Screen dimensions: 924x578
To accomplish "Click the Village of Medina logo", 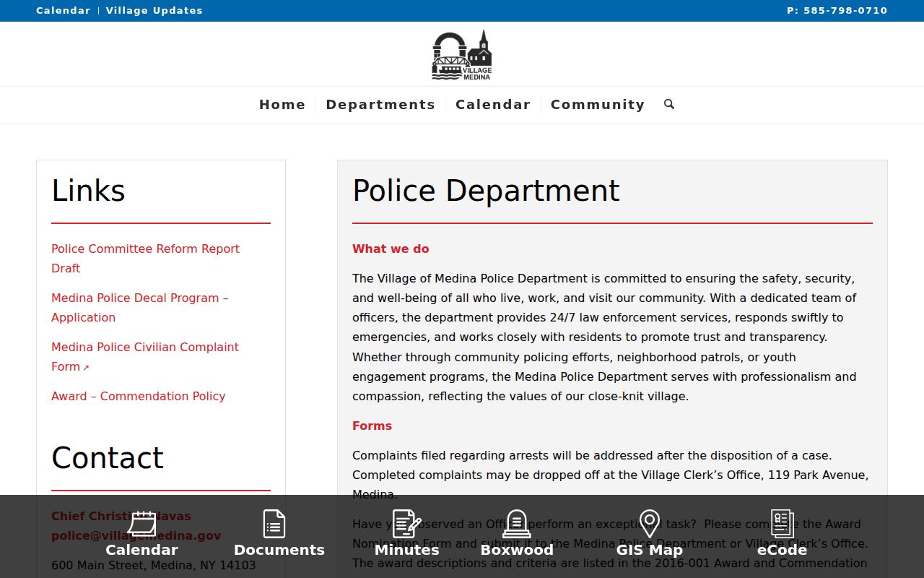I will point(462,55).
